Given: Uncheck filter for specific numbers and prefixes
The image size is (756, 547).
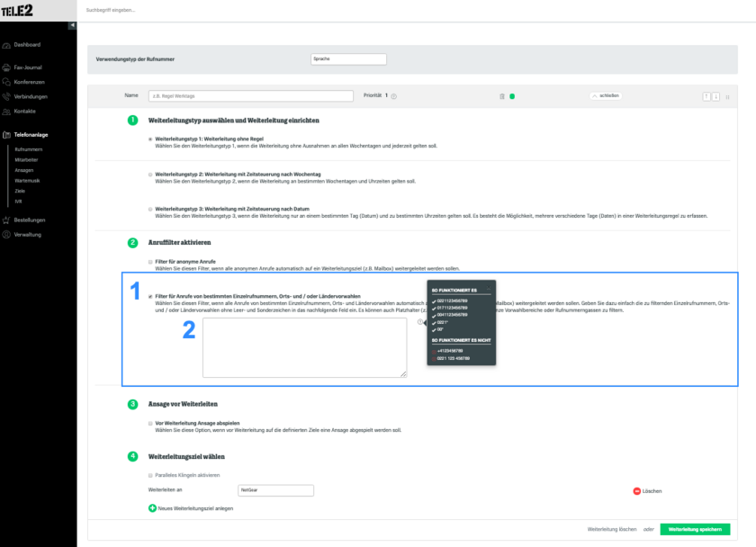Looking at the screenshot, I should (150, 296).
